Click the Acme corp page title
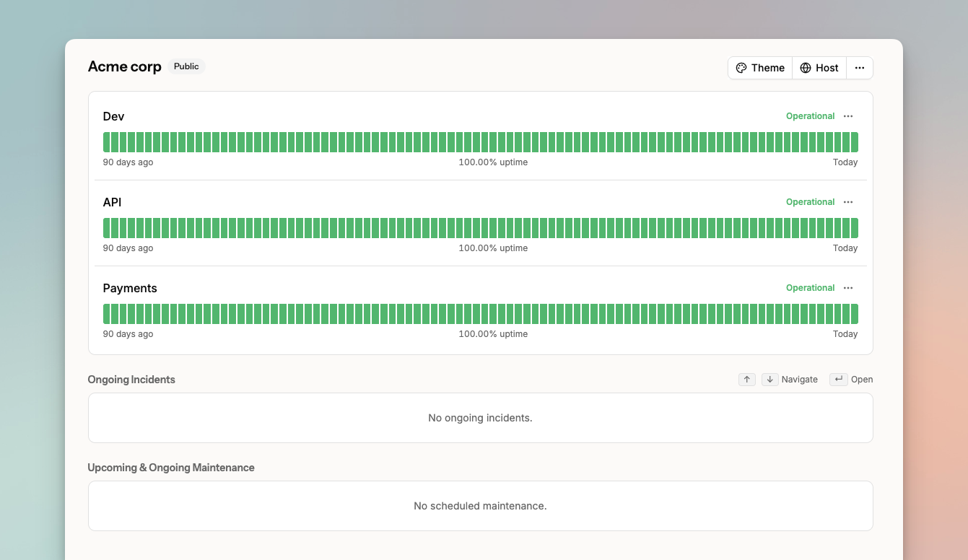This screenshot has height=560, width=968. (x=125, y=66)
